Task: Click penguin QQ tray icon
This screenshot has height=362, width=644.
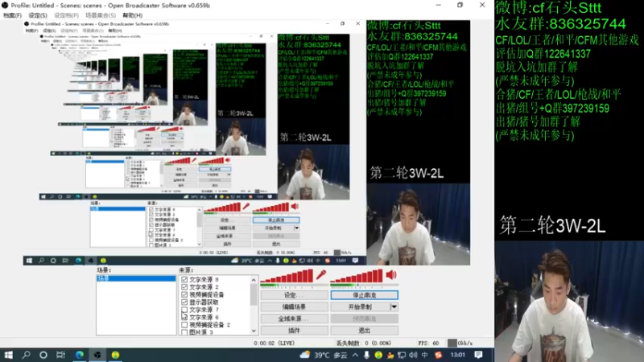Action: coord(390,355)
